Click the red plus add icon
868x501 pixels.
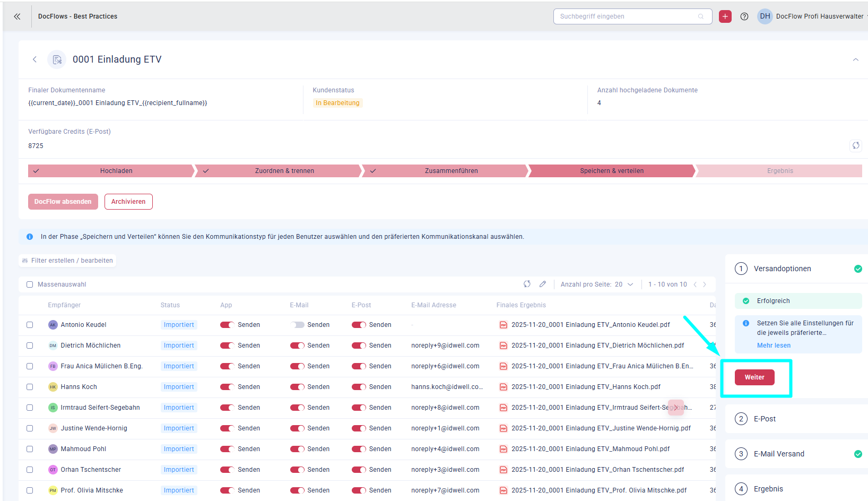click(x=725, y=16)
